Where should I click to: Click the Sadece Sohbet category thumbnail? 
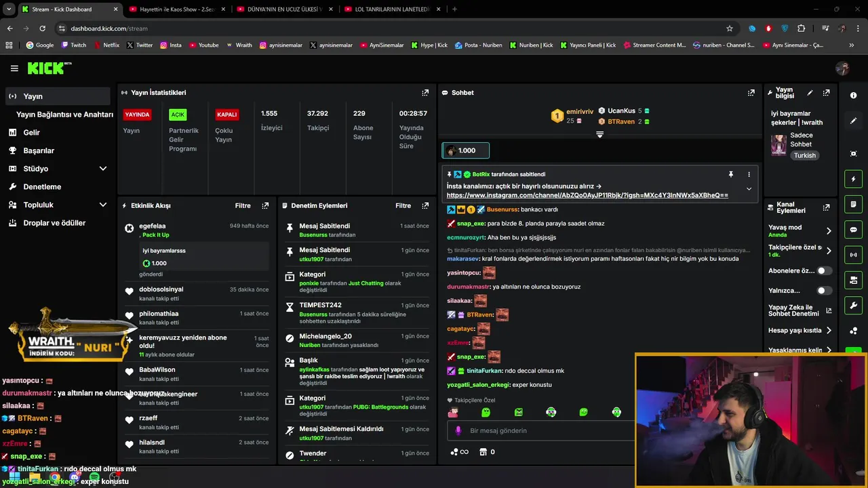coord(778,145)
